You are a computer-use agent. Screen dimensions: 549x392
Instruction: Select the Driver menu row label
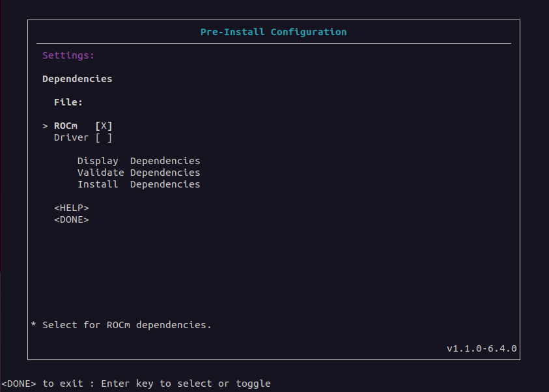[71, 137]
